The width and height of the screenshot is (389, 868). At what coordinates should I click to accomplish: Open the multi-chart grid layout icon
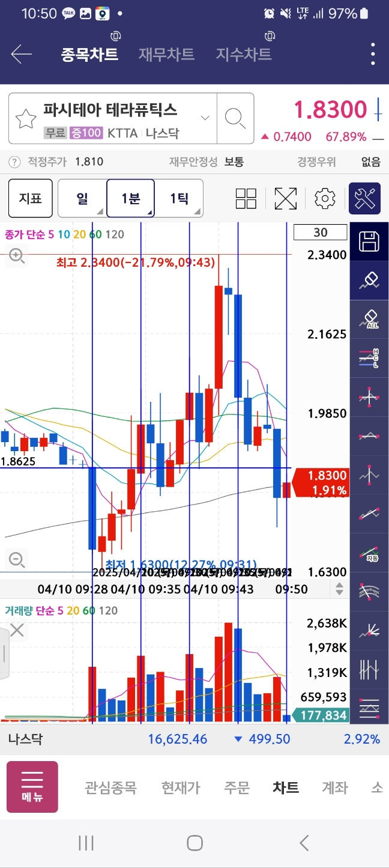pos(246,198)
